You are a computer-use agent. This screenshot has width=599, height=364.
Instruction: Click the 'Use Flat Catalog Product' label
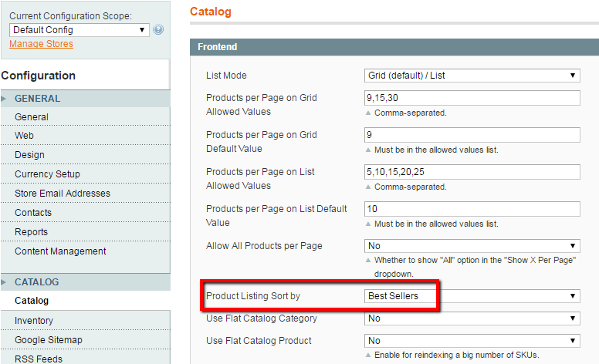coord(259,341)
